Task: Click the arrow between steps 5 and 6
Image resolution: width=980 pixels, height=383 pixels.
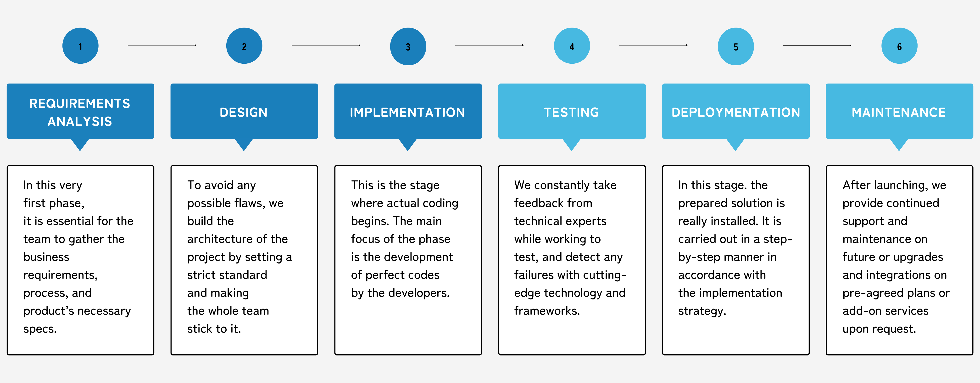Action: pos(817,45)
